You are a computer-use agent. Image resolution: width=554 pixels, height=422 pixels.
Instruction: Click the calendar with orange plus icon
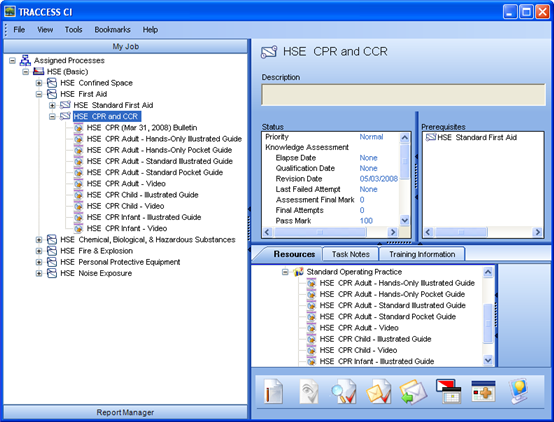point(483,391)
